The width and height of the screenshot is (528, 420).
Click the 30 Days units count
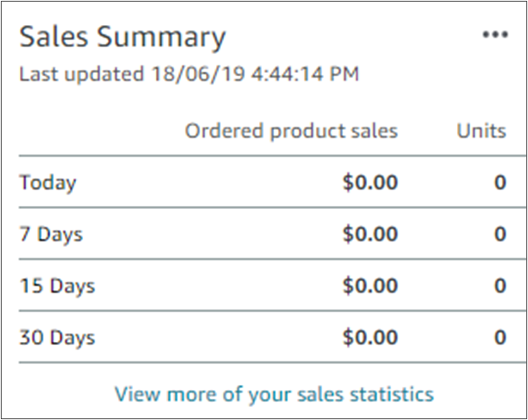tap(500, 337)
